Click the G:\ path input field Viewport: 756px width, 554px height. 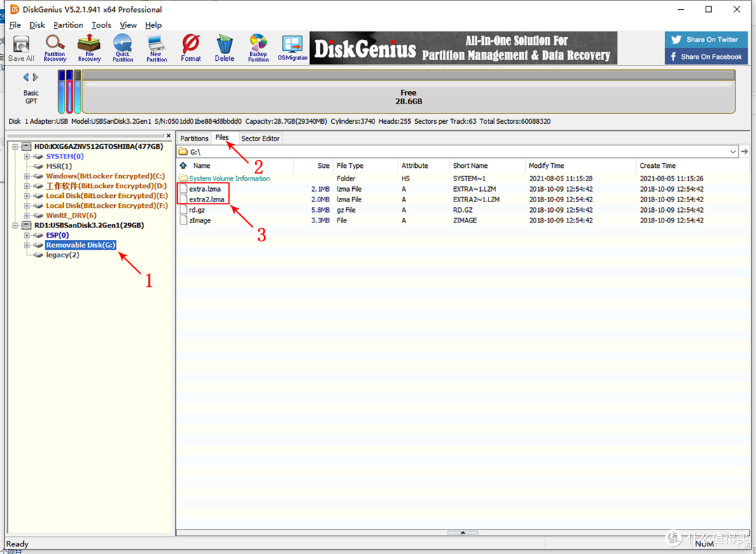(x=456, y=151)
